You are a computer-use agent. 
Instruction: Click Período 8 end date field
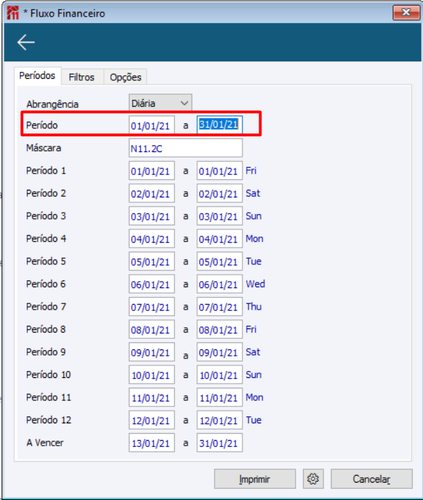coord(219,330)
